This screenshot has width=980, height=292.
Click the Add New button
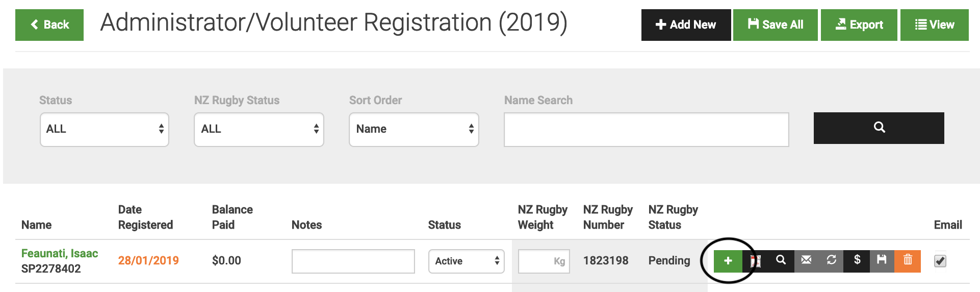coord(686,25)
